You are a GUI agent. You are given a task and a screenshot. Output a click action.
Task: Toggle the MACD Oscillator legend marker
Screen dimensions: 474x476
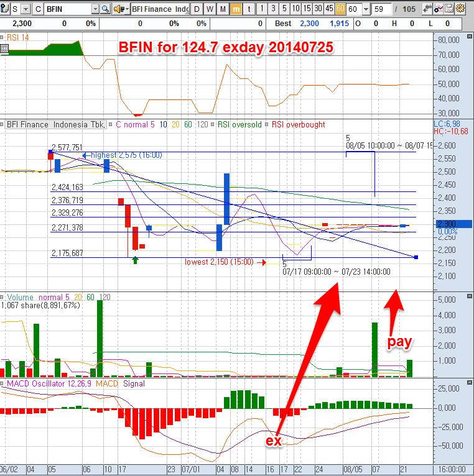[x=2, y=383]
